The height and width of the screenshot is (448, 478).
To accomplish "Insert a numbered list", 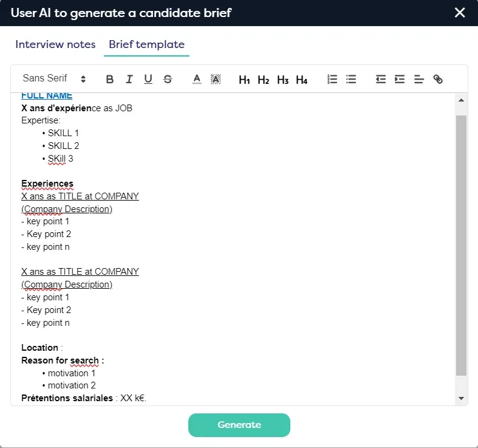I will click(x=332, y=79).
